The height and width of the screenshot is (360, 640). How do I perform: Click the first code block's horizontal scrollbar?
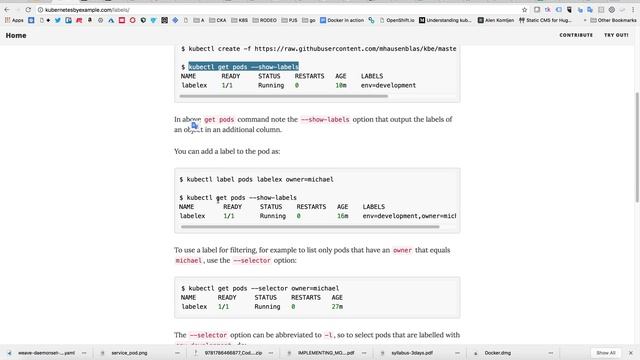(x=284, y=96)
